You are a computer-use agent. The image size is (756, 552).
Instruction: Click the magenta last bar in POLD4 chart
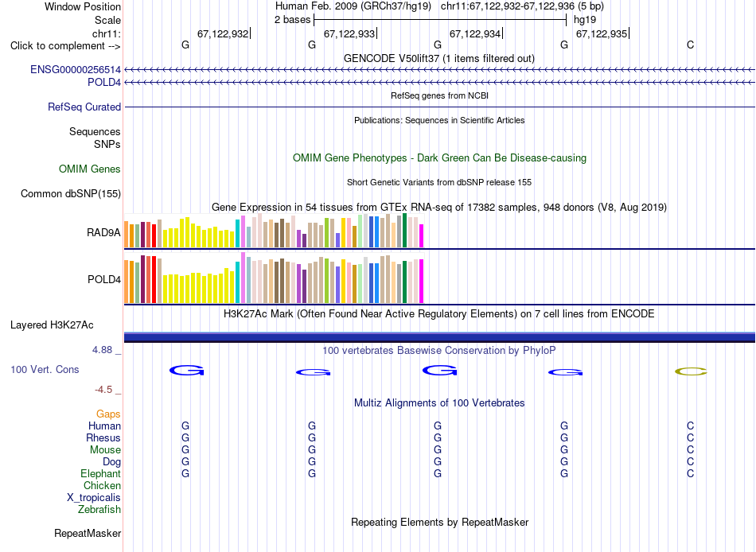pos(422,281)
